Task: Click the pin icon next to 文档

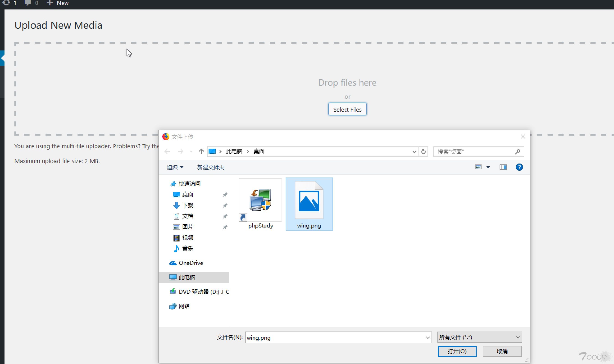Action: tap(225, 216)
